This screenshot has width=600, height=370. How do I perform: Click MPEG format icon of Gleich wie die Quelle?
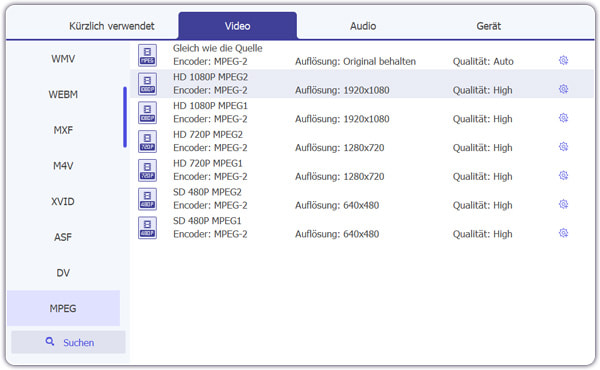[147, 55]
